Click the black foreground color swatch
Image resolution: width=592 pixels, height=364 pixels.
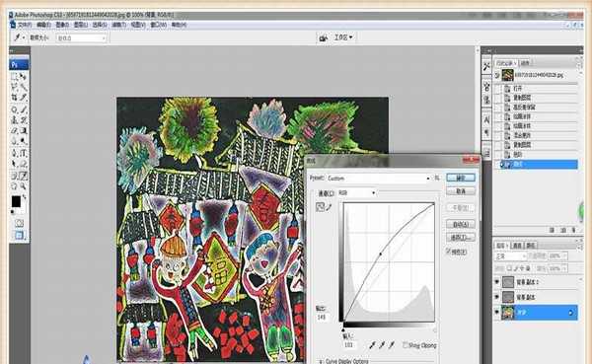point(16,201)
